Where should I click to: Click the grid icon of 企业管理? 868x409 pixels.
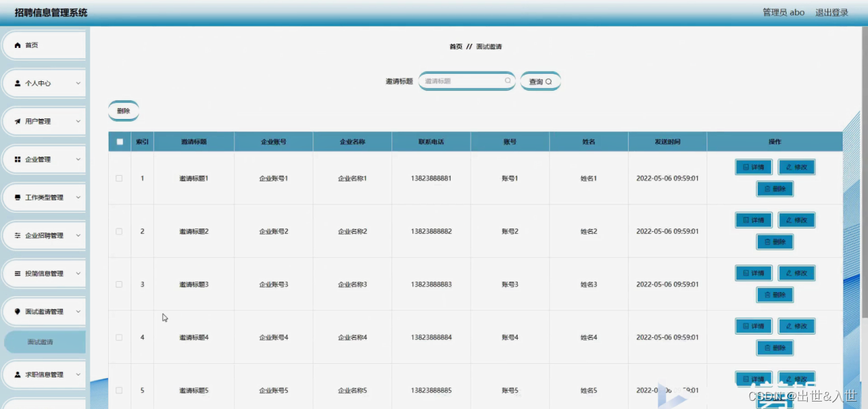[18, 159]
